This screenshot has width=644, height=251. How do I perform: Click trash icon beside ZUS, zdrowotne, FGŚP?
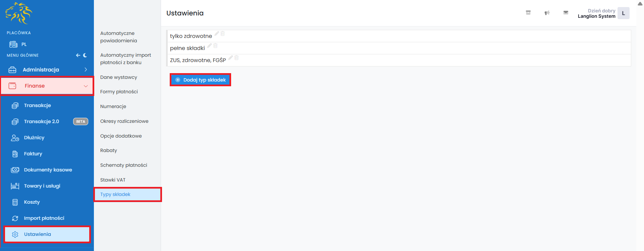tap(236, 58)
